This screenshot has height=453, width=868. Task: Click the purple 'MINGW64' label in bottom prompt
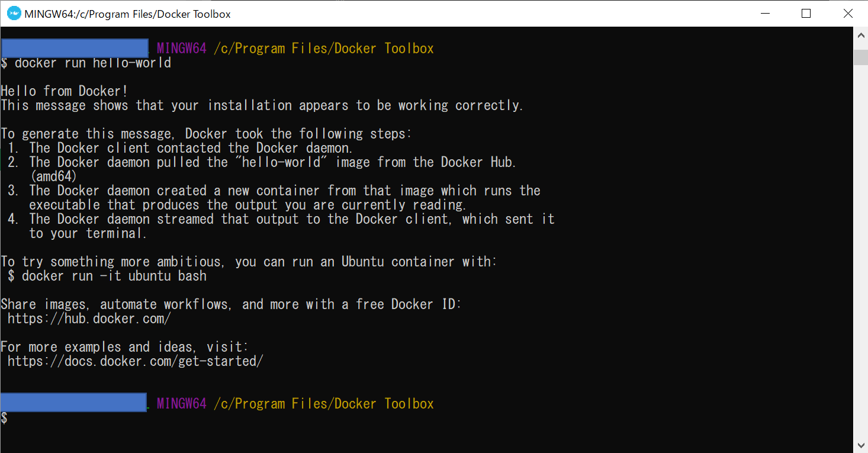(182, 404)
